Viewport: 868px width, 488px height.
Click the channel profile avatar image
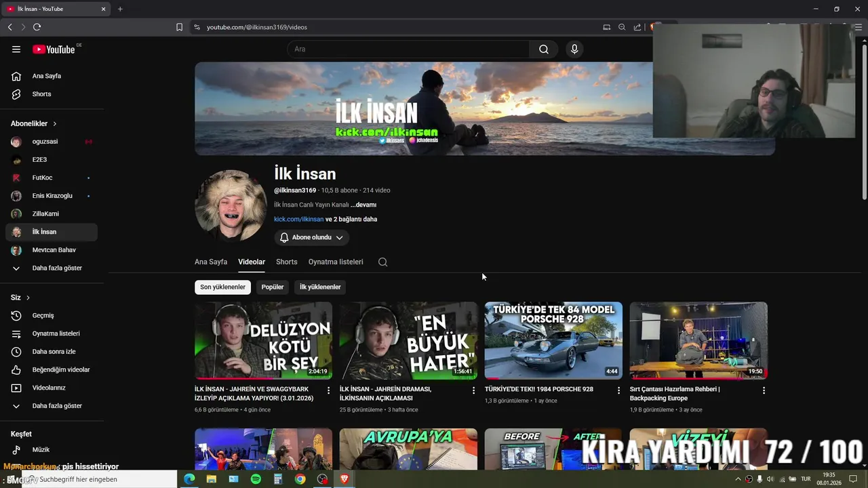(231, 205)
